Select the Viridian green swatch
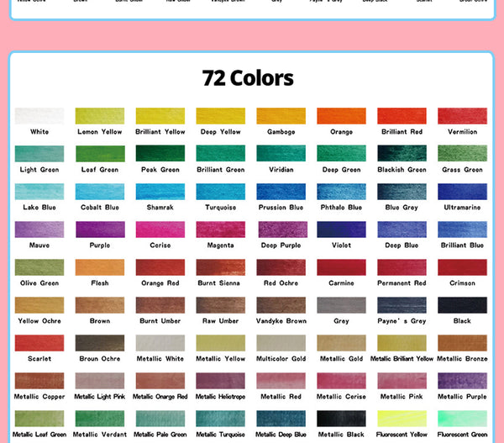Image resolution: width=504 pixels, height=443 pixels. [x=281, y=154]
